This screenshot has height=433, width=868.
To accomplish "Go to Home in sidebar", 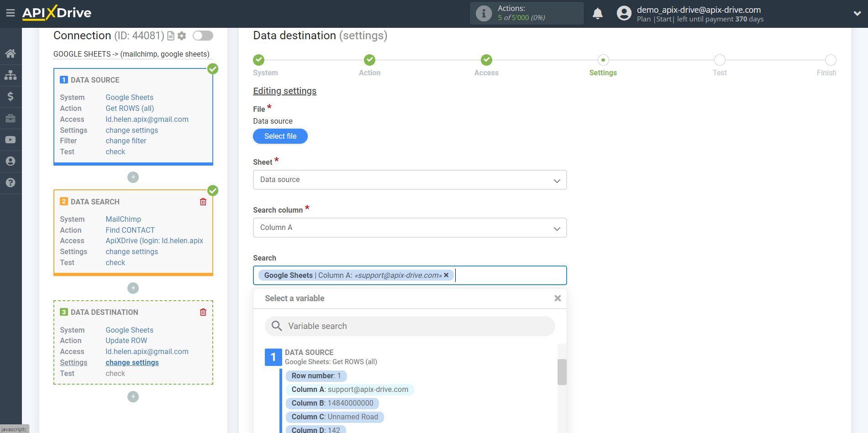I will point(11,53).
